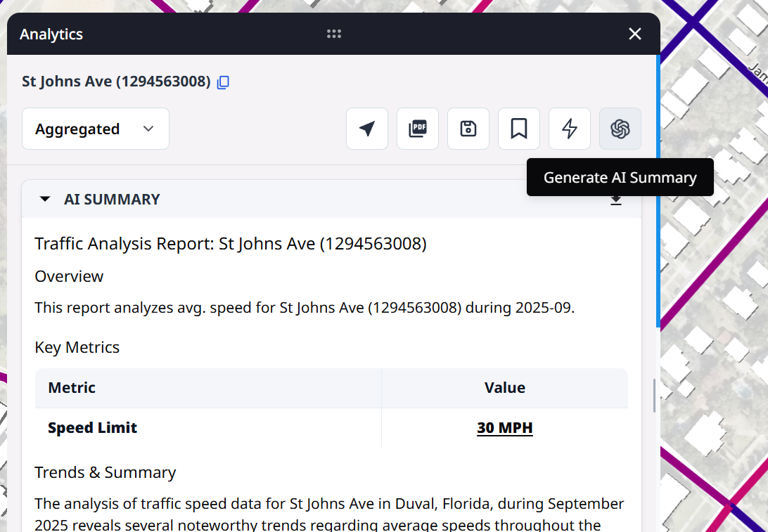768x532 pixels.
Task: Select the Speed Limit row label
Action: point(92,428)
